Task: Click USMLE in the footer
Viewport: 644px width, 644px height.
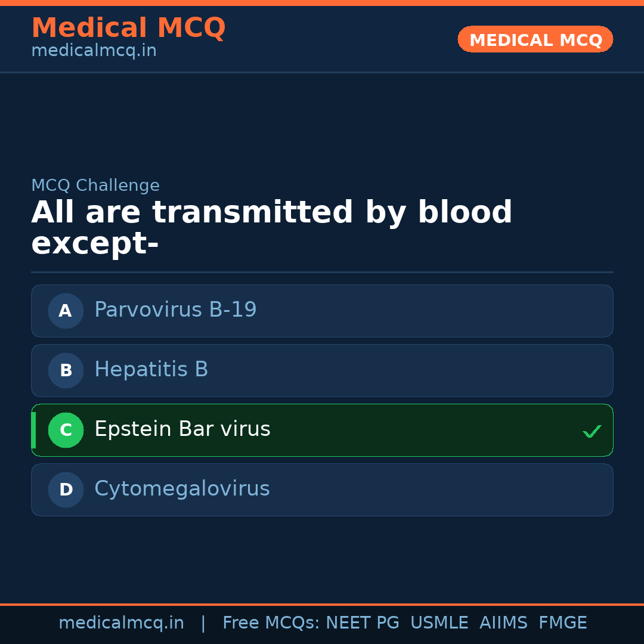Action: tap(439, 623)
